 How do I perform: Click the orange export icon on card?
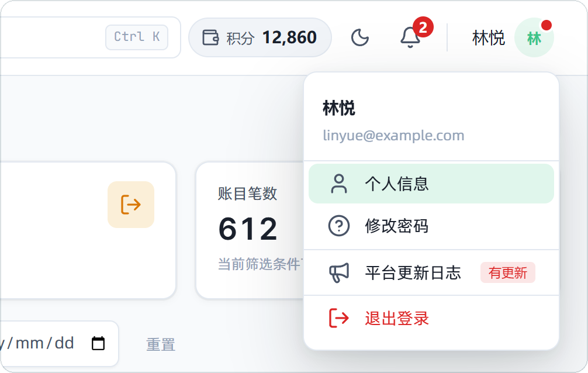click(131, 205)
